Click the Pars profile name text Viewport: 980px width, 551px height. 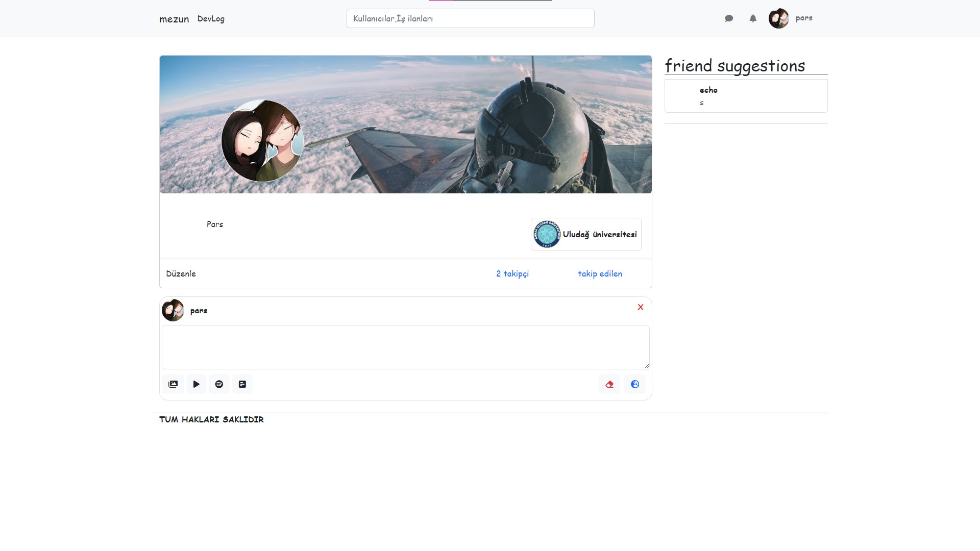[x=215, y=224]
